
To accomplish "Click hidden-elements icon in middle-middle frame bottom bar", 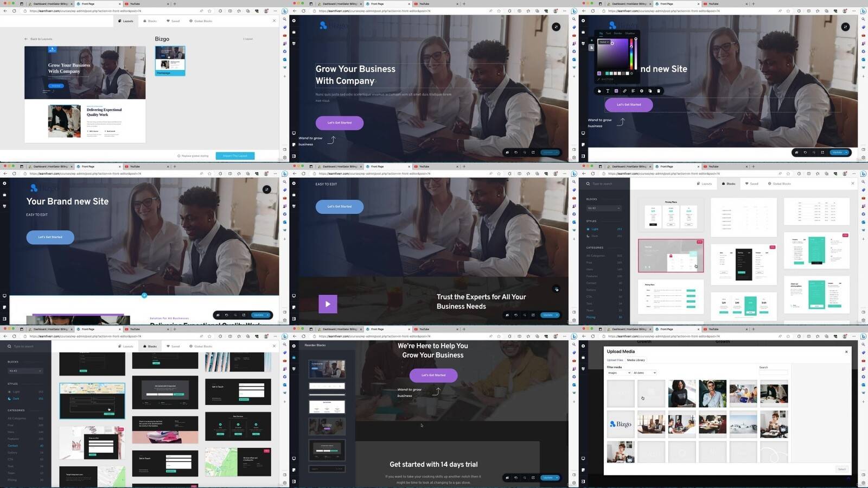I will pyautogui.click(x=507, y=315).
